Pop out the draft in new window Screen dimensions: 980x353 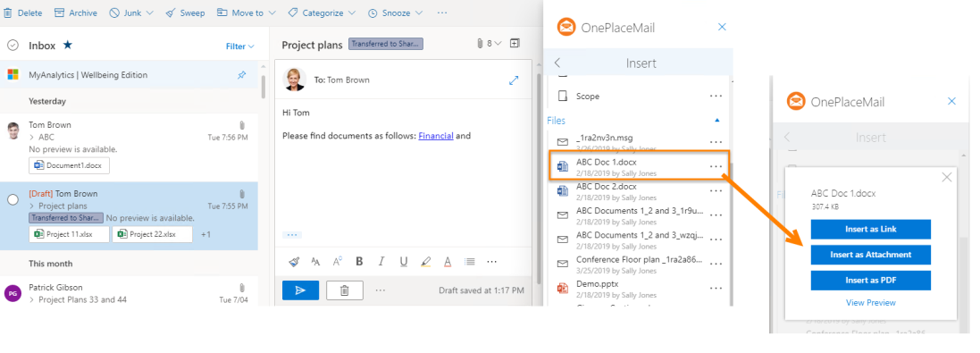[x=514, y=80]
